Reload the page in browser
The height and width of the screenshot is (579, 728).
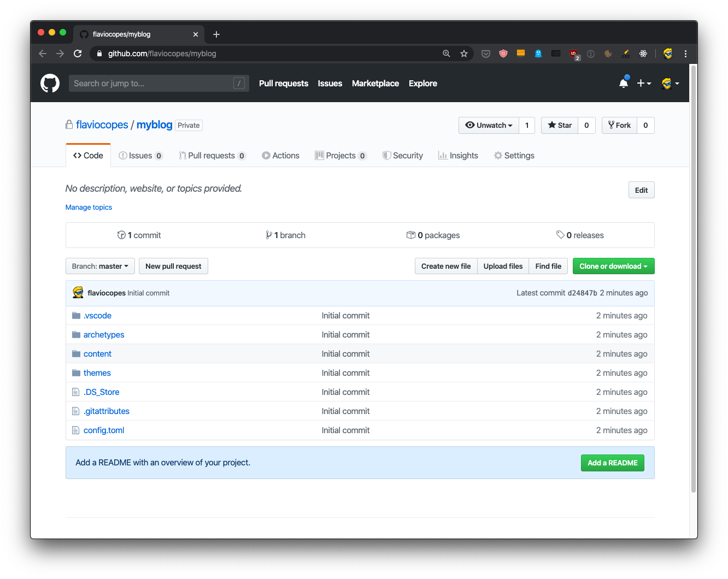click(x=78, y=54)
